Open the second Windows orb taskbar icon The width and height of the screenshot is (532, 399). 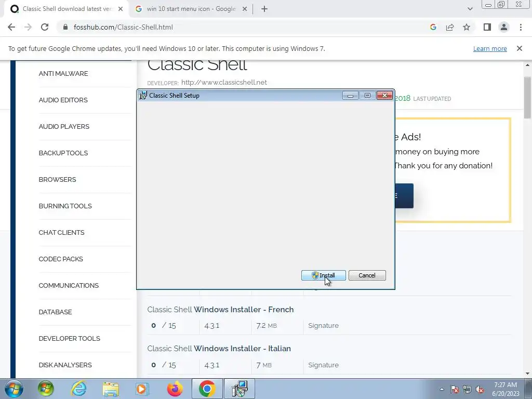[46, 389]
